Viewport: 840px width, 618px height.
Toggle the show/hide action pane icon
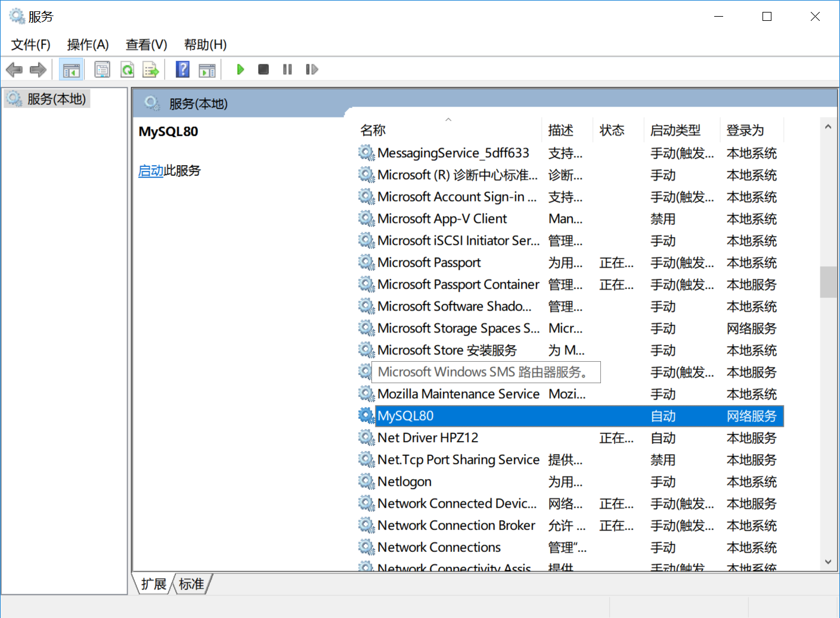coord(207,70)
